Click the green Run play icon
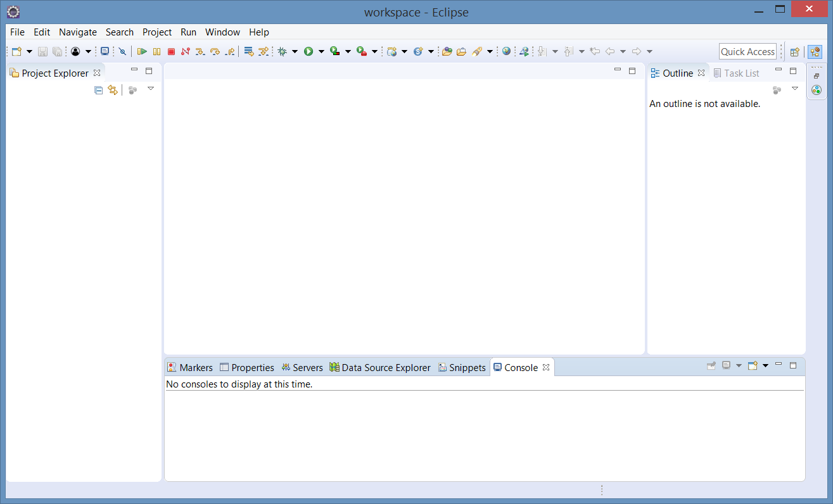The height and width of the screenshot is (504, 833). [308, 51]
